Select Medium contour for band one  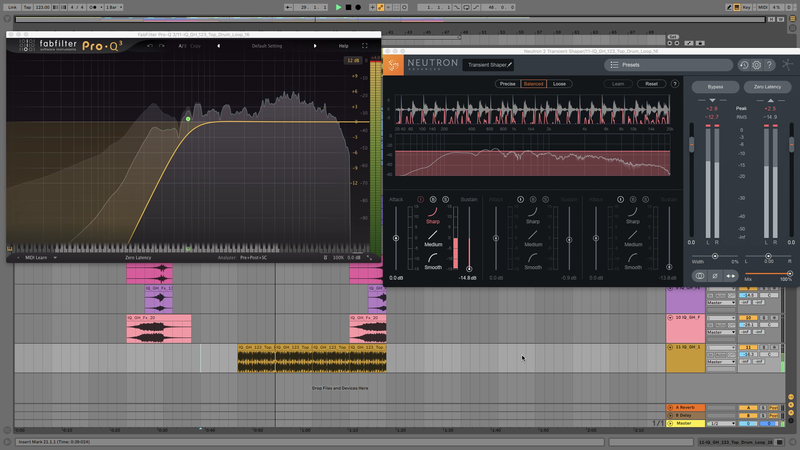click(x=433, y=238)
